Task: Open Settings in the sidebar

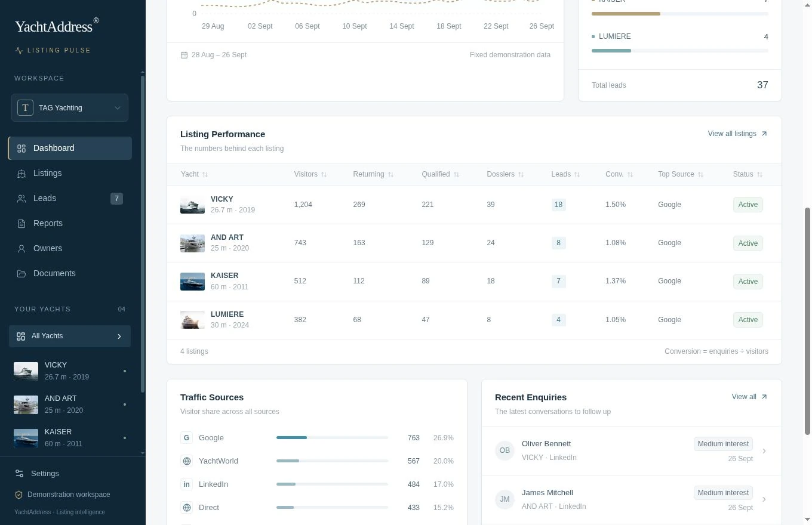Action: click(37, 474)
